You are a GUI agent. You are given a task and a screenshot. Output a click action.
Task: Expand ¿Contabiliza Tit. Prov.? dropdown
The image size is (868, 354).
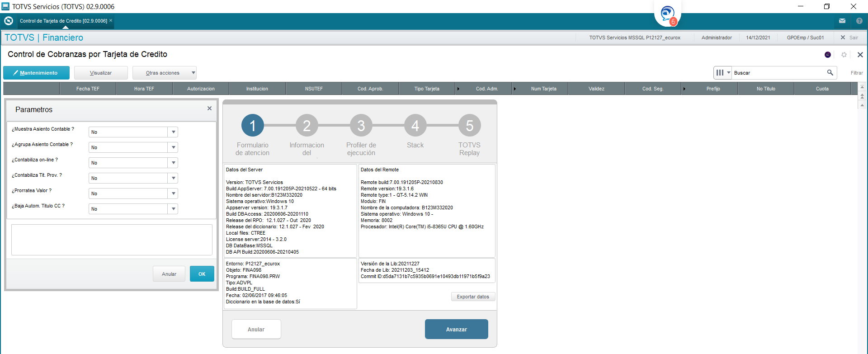click(x=173, y=178)
